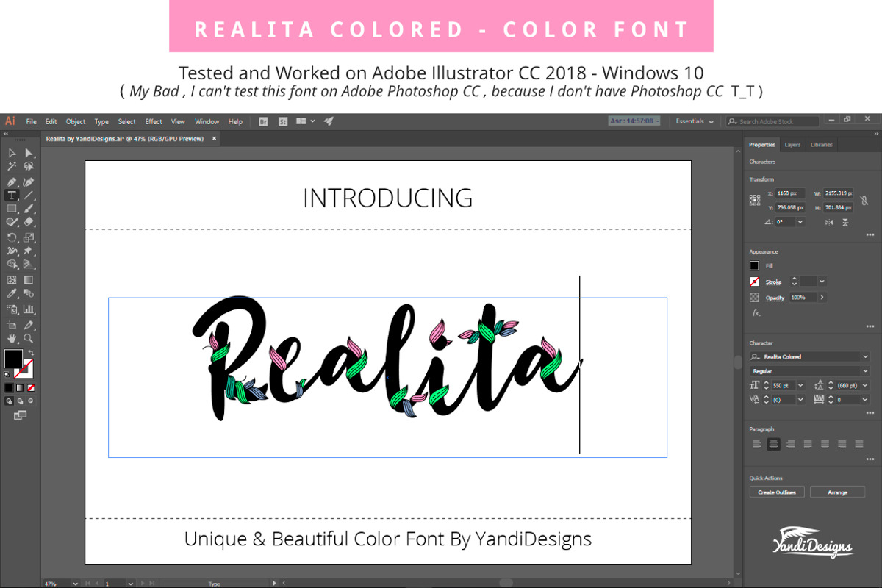Justify paragraph with last line left
Viewport: 882px width, 588px height.
tap(808, 444)
